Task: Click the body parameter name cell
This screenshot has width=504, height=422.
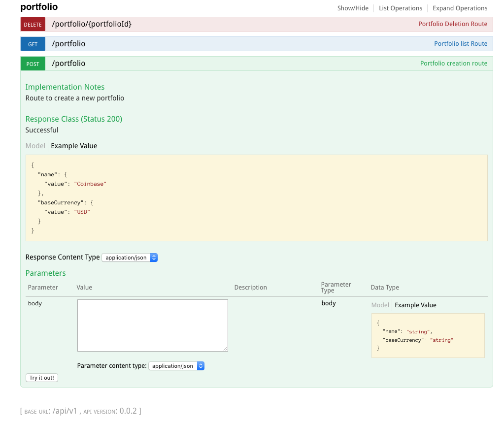Action: pos(34,303)
